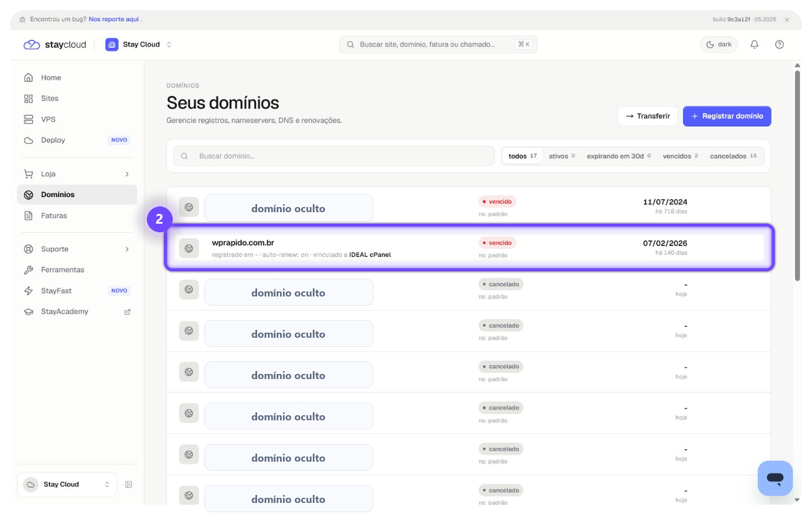Select the vencidos filter tab
This screenshot has height=515, width=812.
pos(680,156)
